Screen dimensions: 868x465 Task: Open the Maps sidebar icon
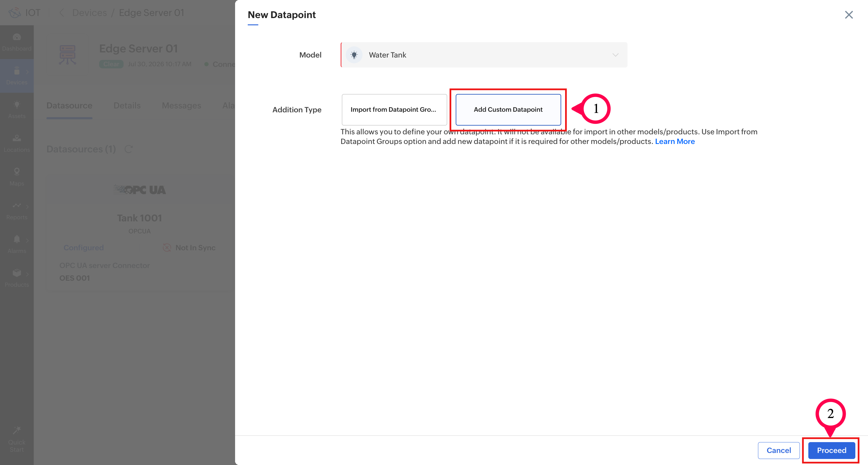(17, 172)
